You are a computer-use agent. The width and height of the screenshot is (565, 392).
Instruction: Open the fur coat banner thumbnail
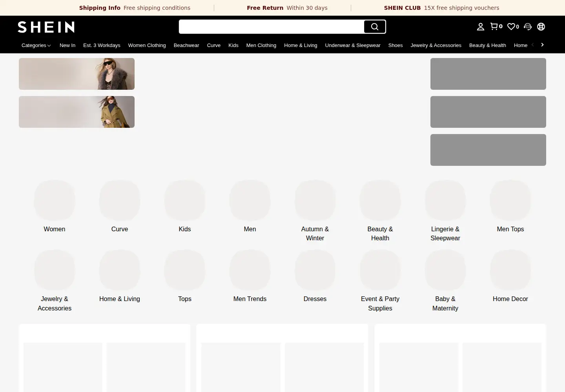(x=77, y=74)
